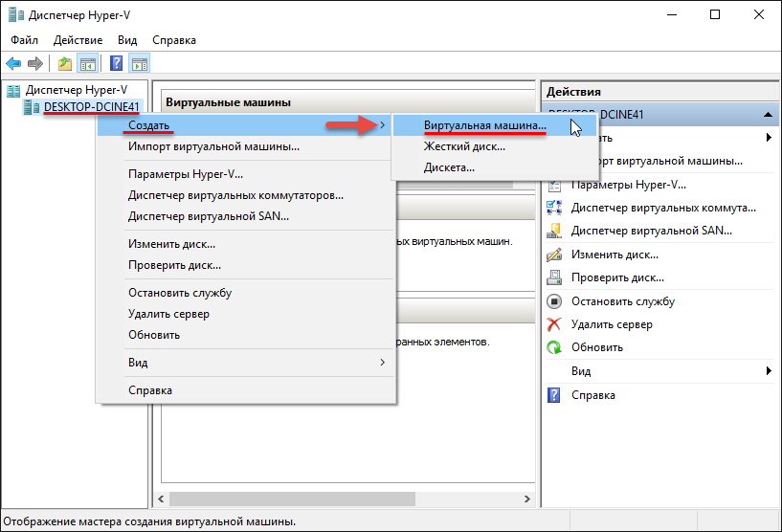Click the Изменить диск pencil icon
Viewport: 782px width, 532px height.
(554, 255)
